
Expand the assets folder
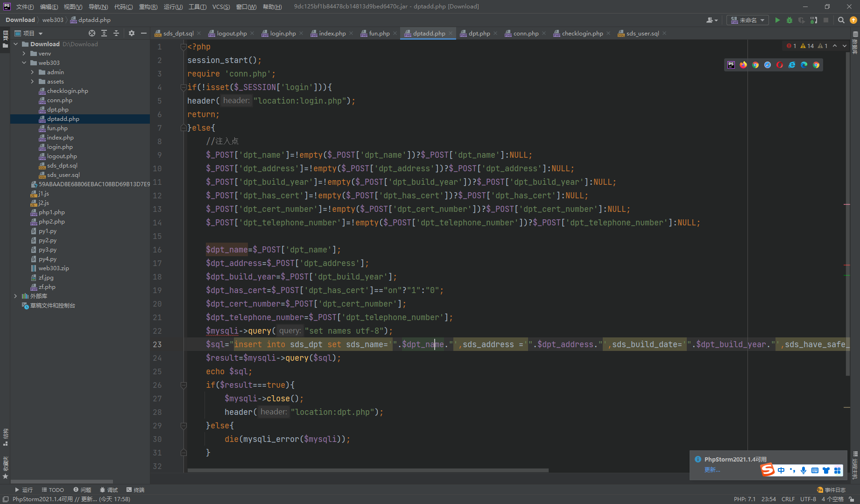coord(32,82)
